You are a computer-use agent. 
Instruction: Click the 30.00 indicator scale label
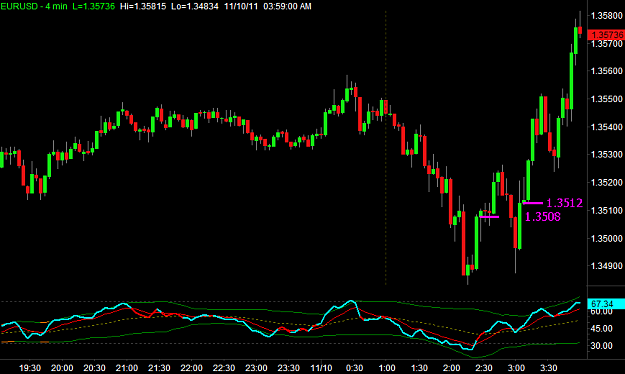[601, 346]
